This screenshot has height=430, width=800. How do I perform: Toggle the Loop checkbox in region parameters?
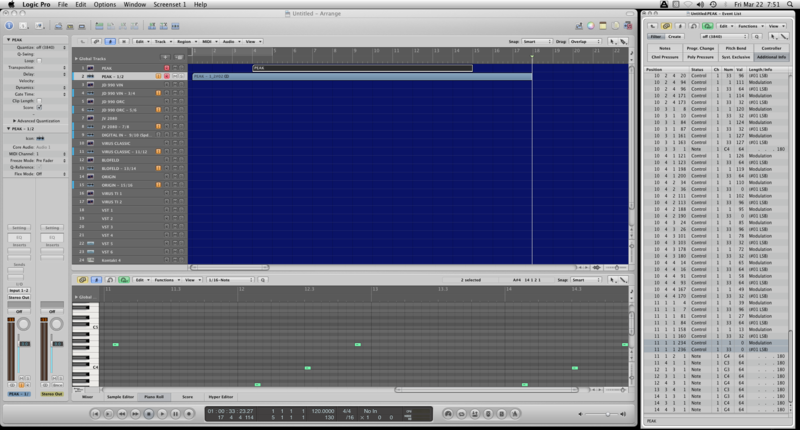click(39, 61)
